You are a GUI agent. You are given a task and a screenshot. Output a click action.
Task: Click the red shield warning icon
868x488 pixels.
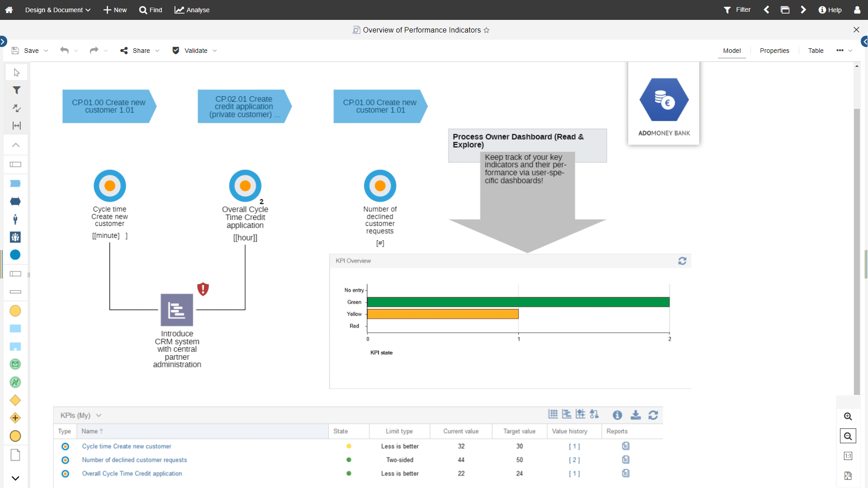pos(203,289)
